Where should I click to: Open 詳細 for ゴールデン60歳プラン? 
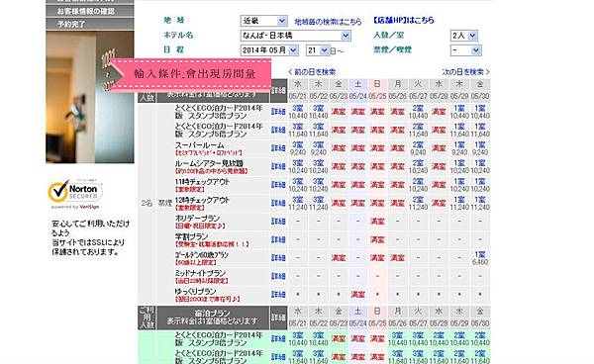[x=278, y=258]
